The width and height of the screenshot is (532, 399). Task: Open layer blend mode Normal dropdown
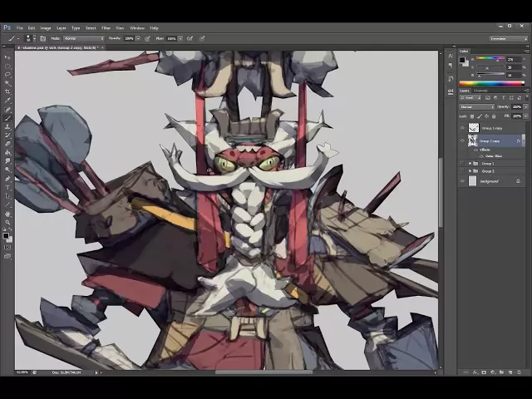(x=476, y=107)
